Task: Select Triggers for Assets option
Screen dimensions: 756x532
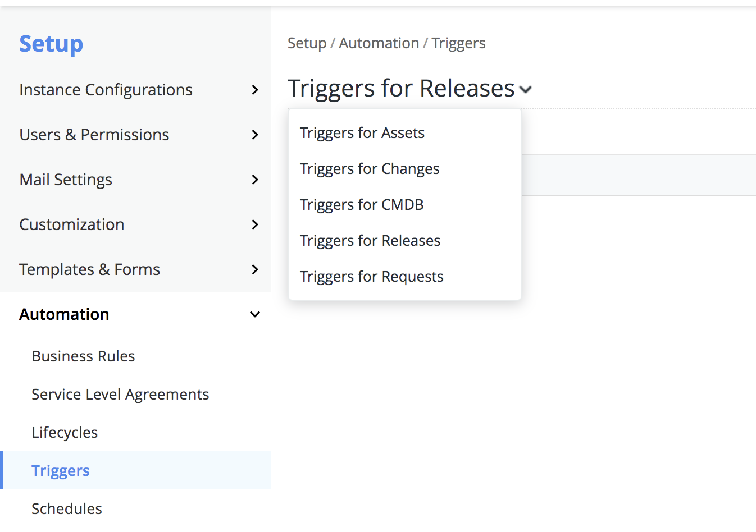Action: point(362,133)
